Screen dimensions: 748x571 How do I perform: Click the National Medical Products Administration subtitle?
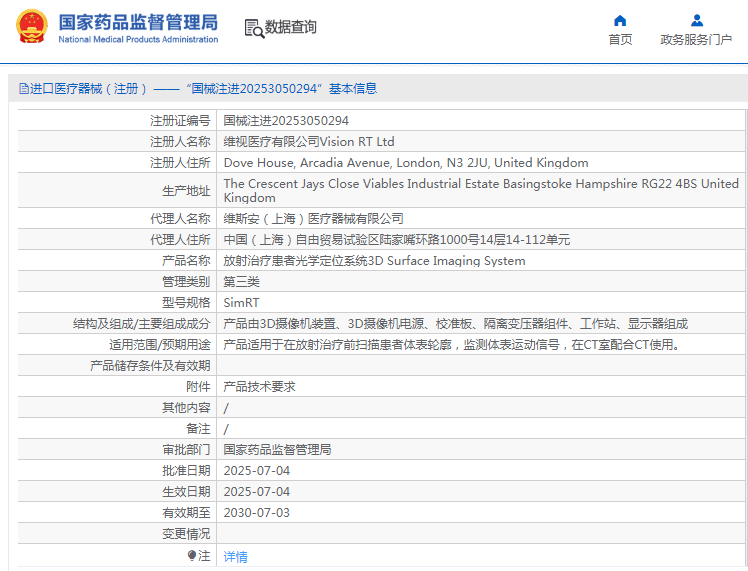(138, 40)
